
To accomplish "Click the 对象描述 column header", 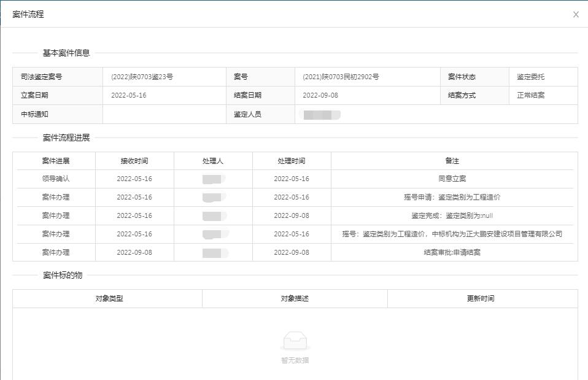I will [295, 298].
